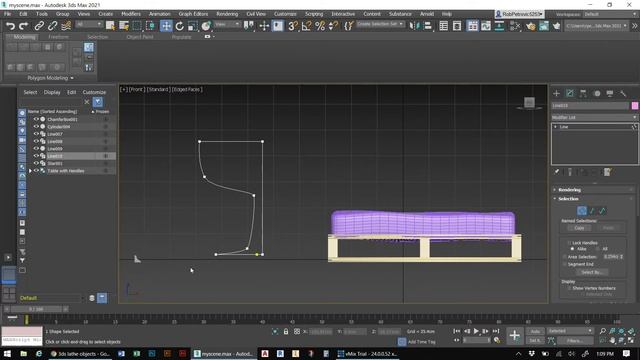
Task: Select the Spline sub-object level icon
Action: [x=602, y=211]
